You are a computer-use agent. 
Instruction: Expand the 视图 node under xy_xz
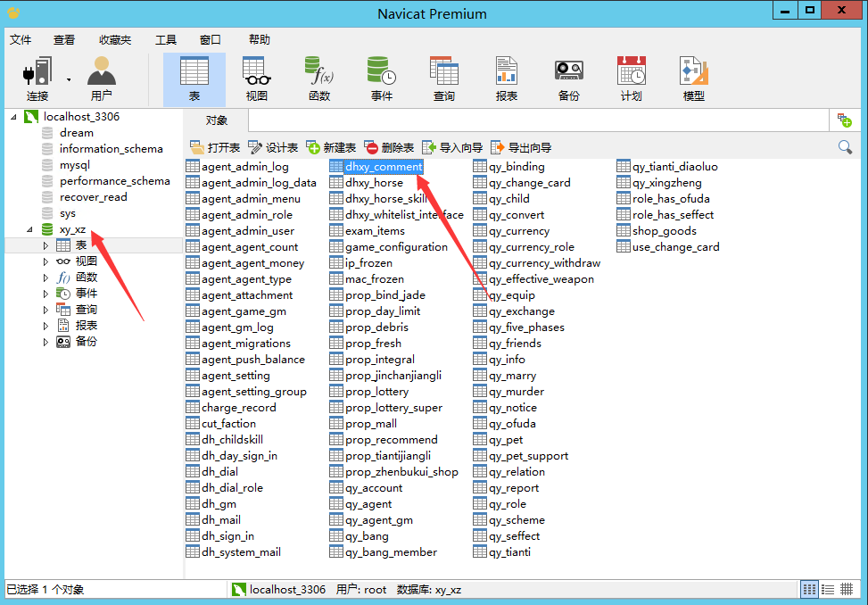[46, 261]
